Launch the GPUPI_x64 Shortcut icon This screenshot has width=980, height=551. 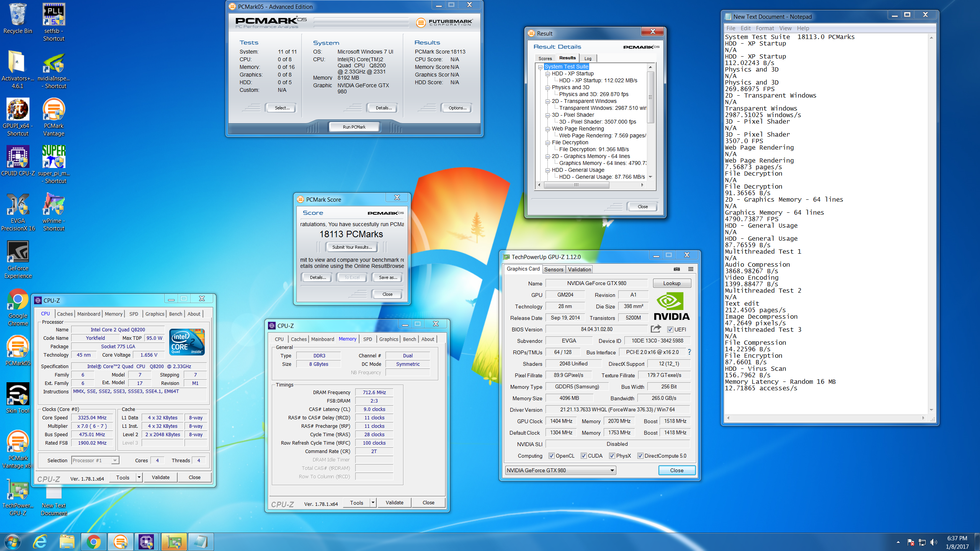18,117
